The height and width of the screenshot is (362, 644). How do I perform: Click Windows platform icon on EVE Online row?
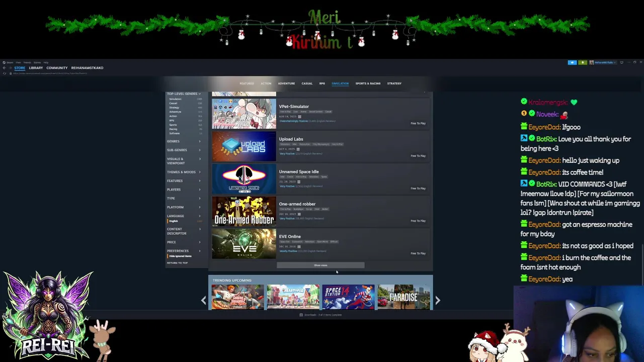[299, 246]
